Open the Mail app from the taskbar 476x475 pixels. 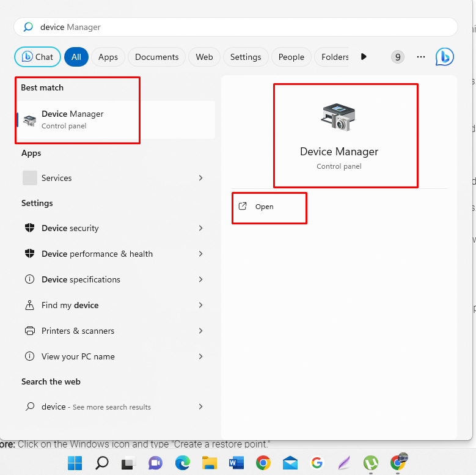tap(290, 463)
